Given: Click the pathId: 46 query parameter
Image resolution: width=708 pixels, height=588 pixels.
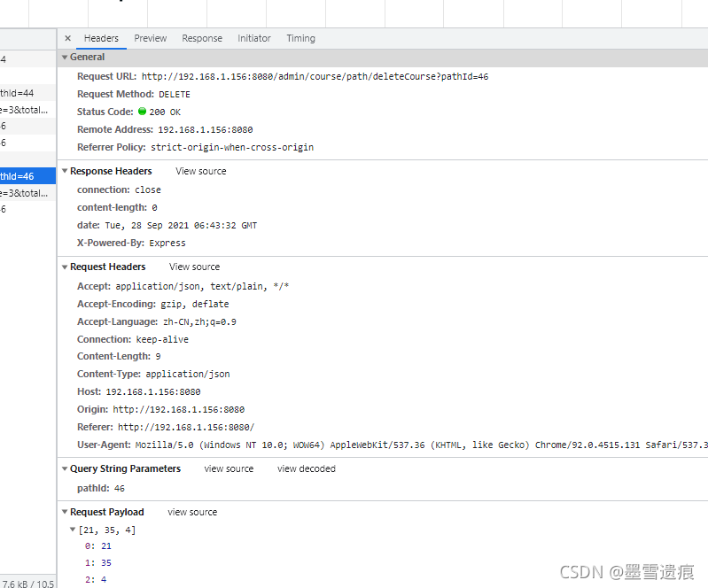Looking at the screenshot, I should (101, 488).
